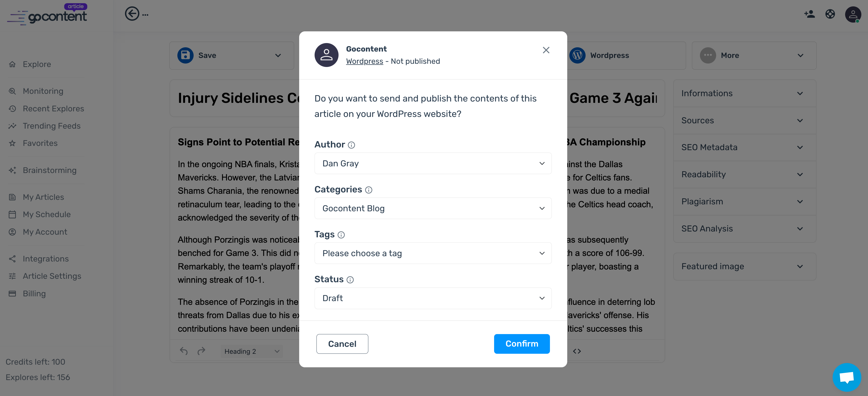Open the Status dropdown showing Draft
The image size is (868, 396).
coord(433,298)
